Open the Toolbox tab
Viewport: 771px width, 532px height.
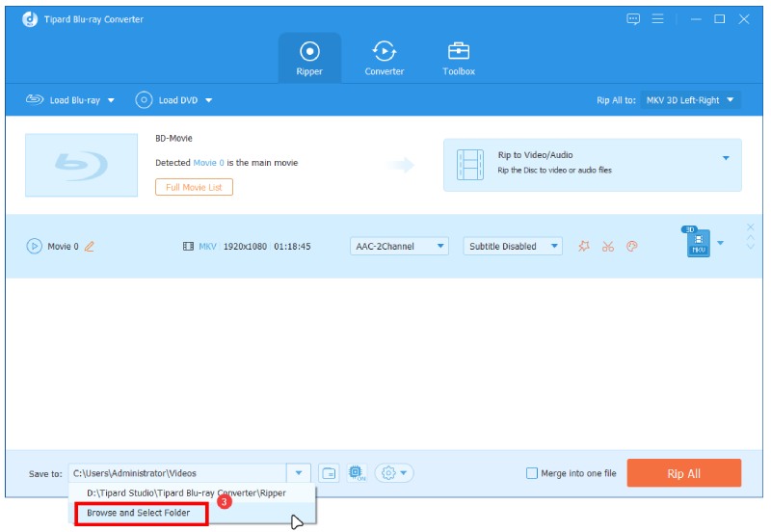pos(459,58)
